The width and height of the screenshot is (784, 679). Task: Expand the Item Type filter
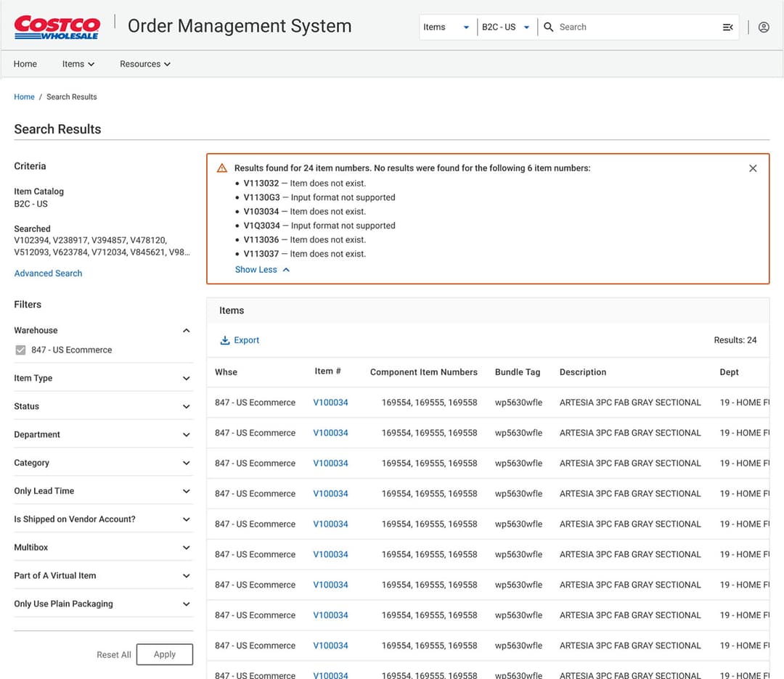(x=186, y=379)
